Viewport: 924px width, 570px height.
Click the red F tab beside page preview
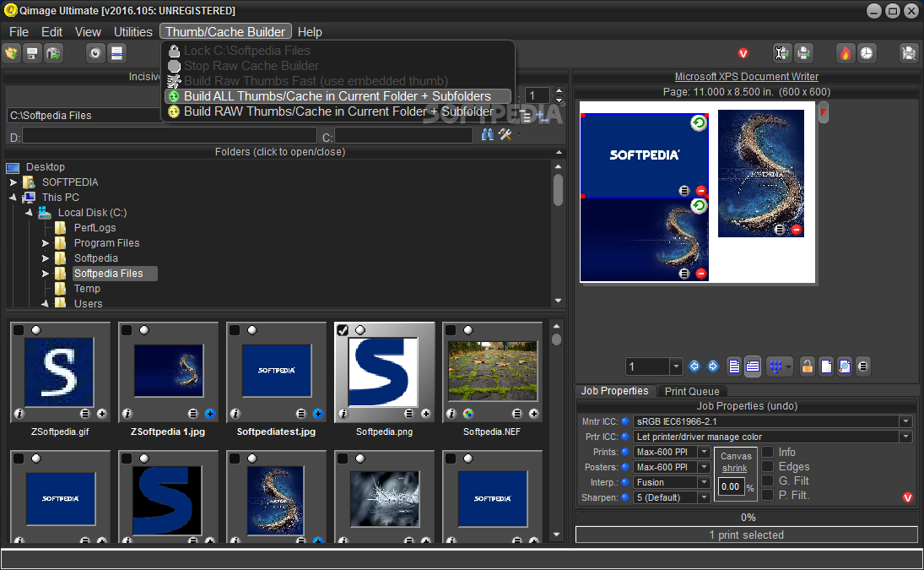[824, 112]
